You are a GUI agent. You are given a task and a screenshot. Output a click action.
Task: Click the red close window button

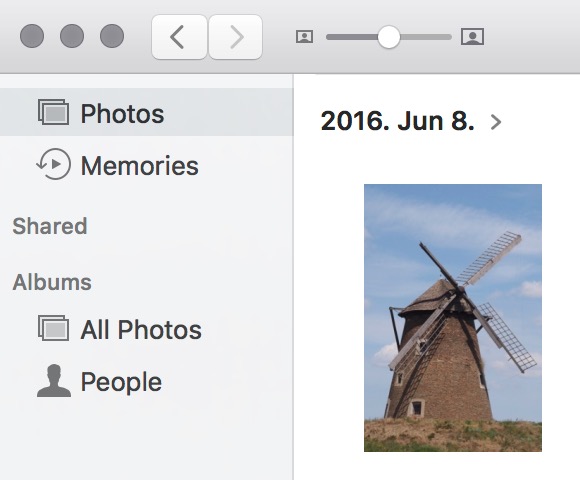coord(32,36)
